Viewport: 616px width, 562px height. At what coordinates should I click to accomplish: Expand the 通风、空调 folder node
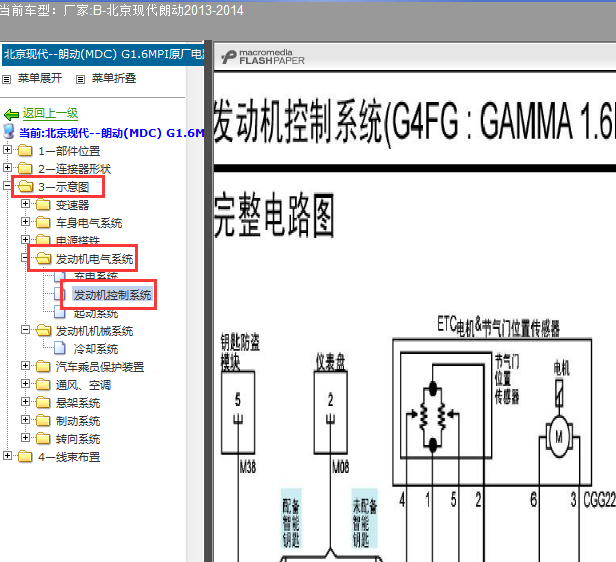[25, 383]
